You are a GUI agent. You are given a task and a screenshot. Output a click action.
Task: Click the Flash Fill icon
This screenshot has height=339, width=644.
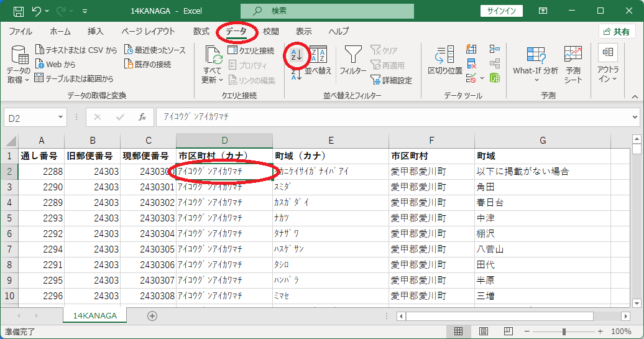[x=471, y=49]
